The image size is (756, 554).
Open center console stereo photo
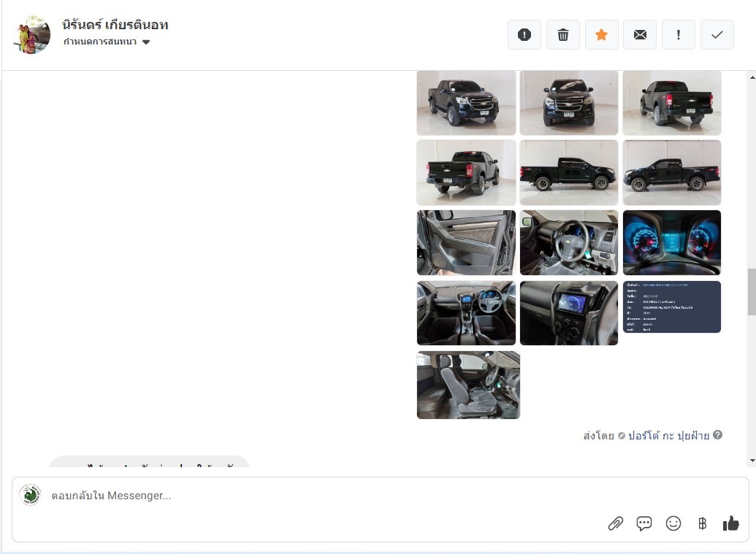tap(569, 313)
